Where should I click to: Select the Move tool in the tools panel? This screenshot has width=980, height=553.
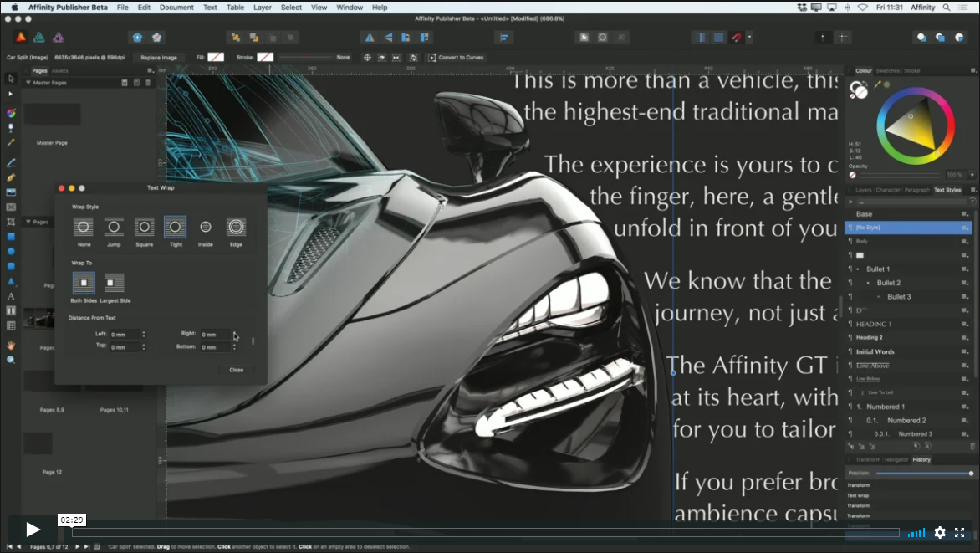(11, 79)
